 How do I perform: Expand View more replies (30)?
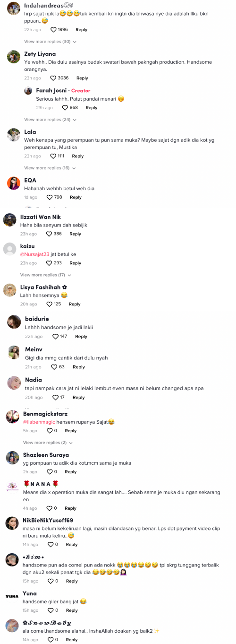pyautogui.click(x=51, y=42)
